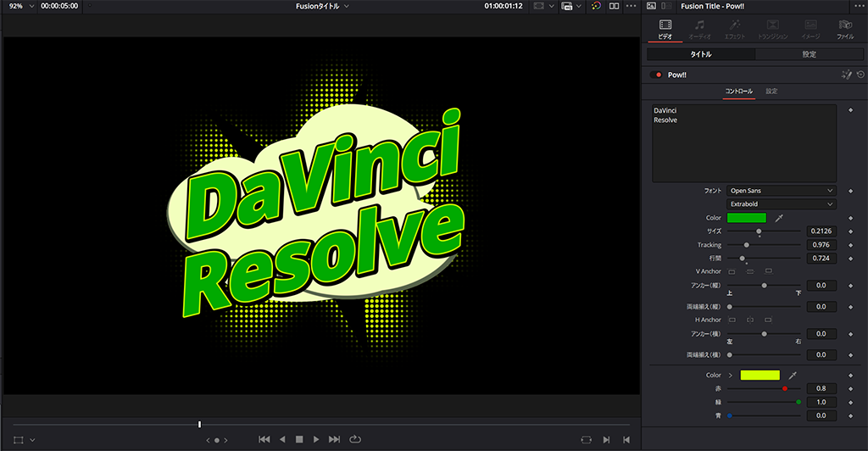The width and height of the screenshot is (868, 451).
Task: Open the Video inspector tab icon
Action: tap(665, 25)
